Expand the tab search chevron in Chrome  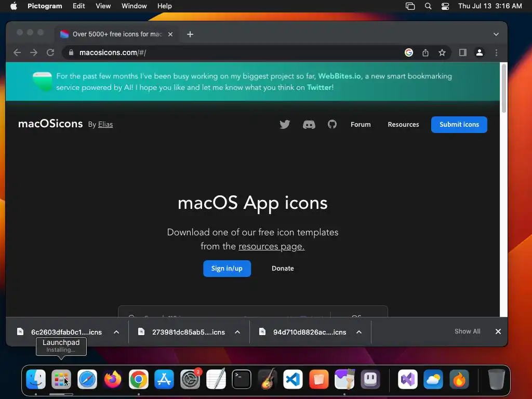(496, 34)
